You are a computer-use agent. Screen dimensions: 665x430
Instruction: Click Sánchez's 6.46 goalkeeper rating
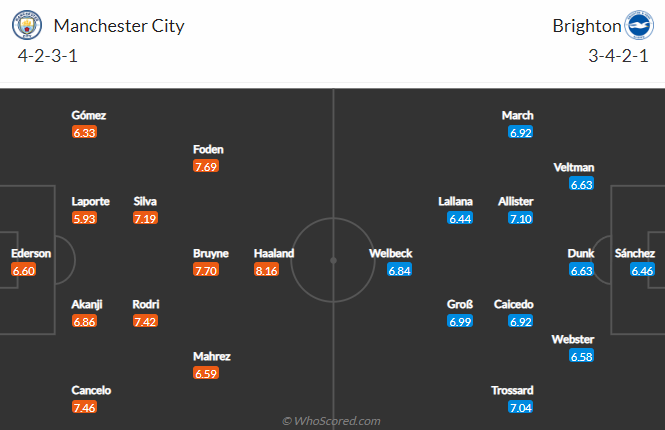point(643,270)
